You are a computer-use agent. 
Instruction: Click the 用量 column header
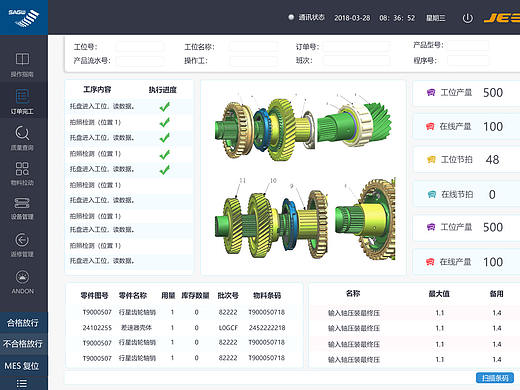[x=168, y=295]
